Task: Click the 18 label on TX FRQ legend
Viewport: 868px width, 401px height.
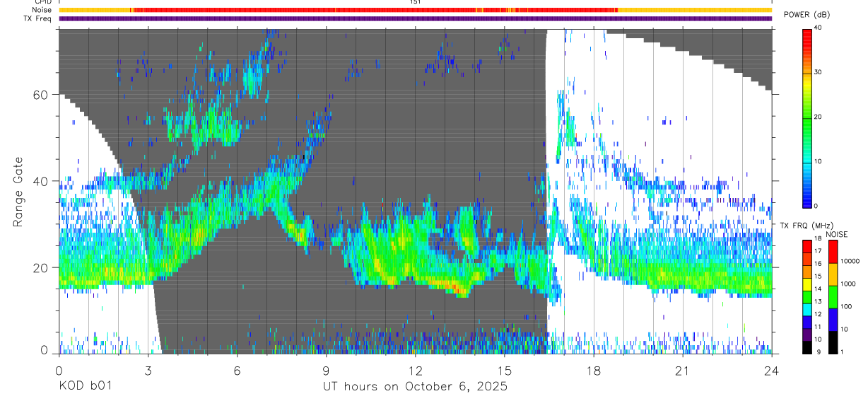Action: (818, 239)
